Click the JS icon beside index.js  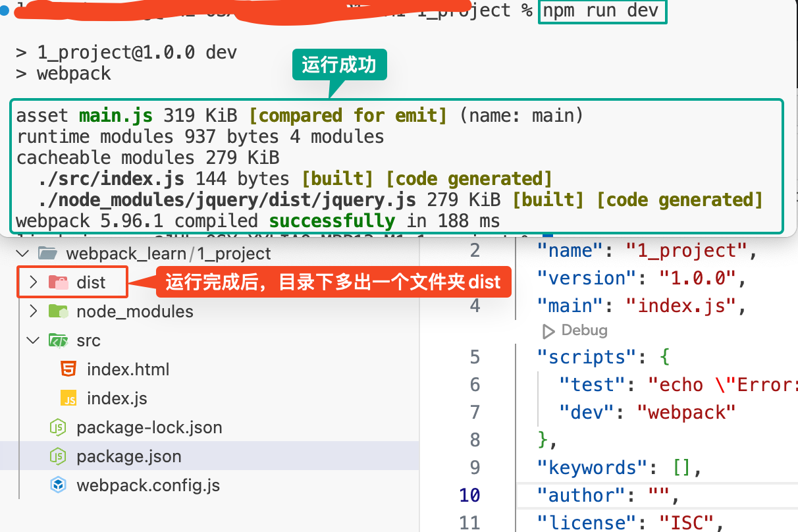(x=68, y=398)
